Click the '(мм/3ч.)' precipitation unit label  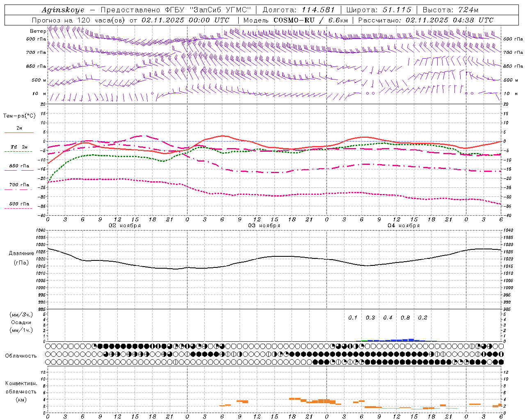tap(21, 315)
